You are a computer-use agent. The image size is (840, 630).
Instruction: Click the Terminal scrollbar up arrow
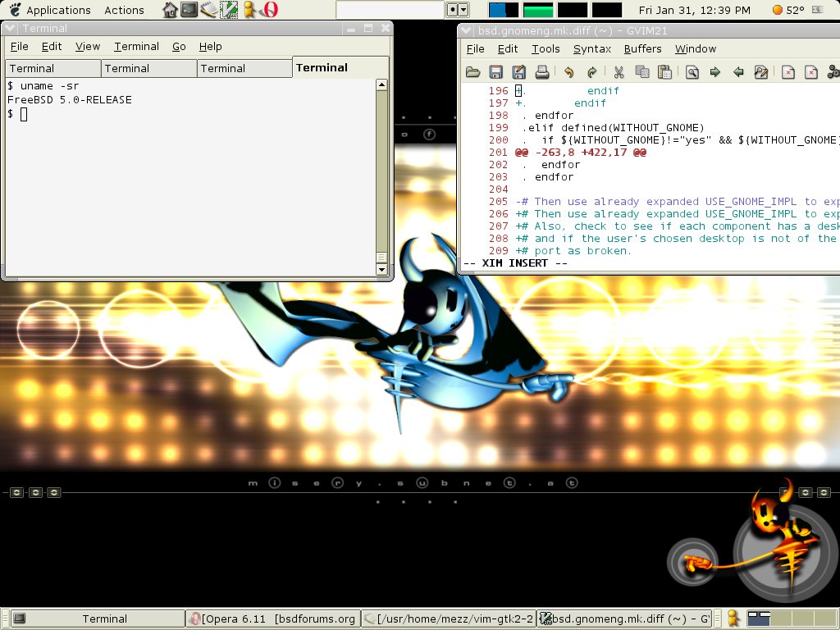click(x=381, y=84)
